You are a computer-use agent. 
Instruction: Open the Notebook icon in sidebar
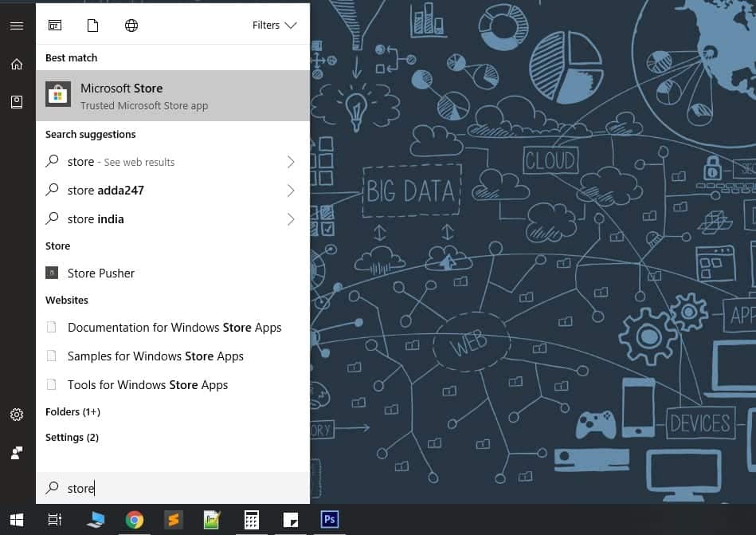point(17,102)
